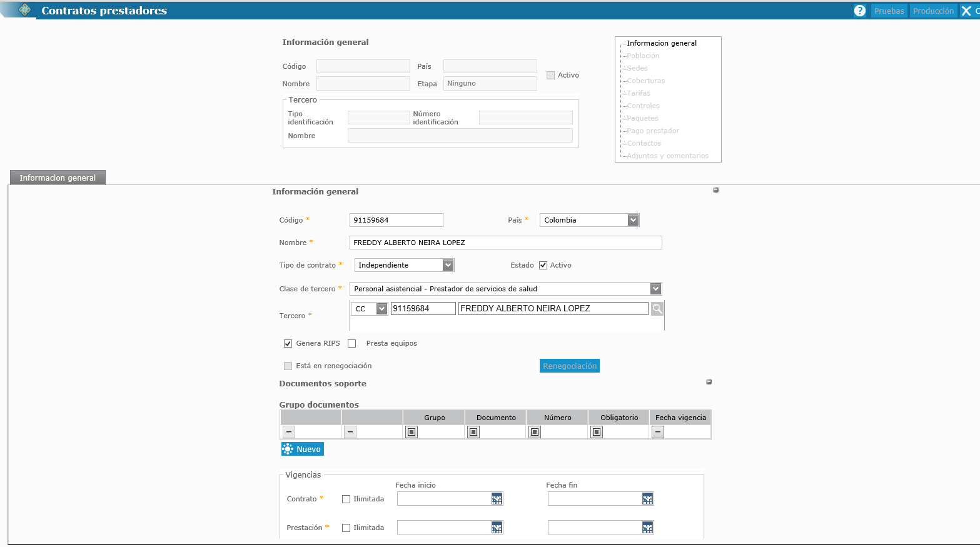Switch to the Informacion general tab
The width and height of the screenshot is (980, 547).
click(58, 178)
